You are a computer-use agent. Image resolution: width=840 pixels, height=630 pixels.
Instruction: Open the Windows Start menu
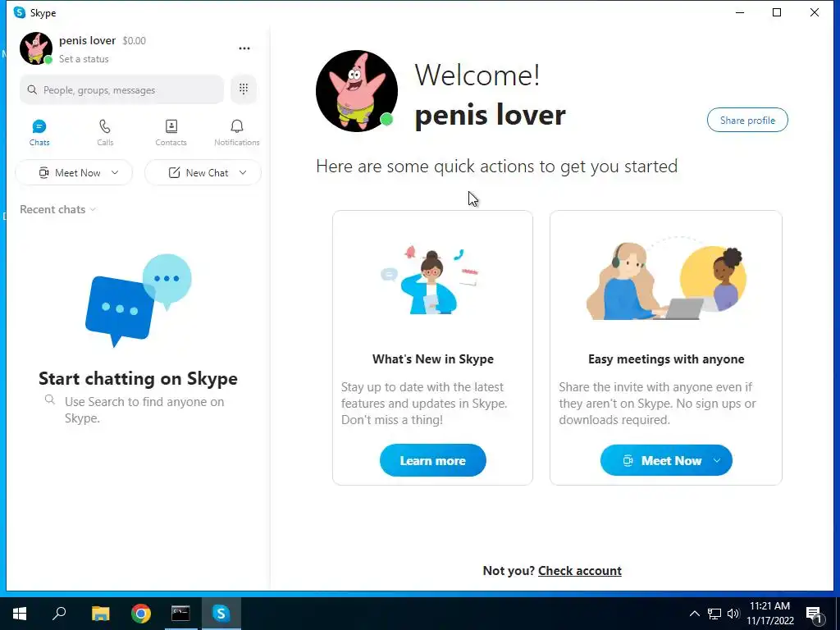[20, 614]
